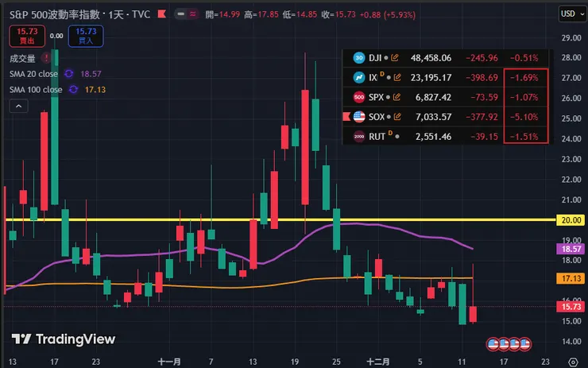Click the IX last price 23,195.17
The width and height of the screenshot is (588, 368).
431,78
